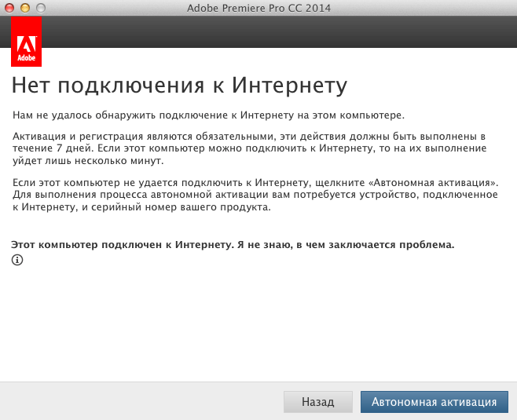Close the window with the red button

click(9, 8)
